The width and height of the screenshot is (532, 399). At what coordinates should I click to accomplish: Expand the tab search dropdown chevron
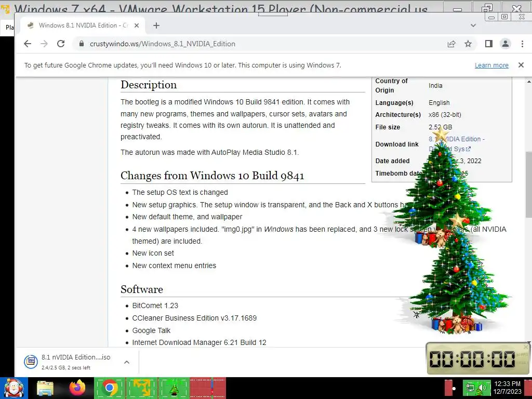(x=473, y=25)
